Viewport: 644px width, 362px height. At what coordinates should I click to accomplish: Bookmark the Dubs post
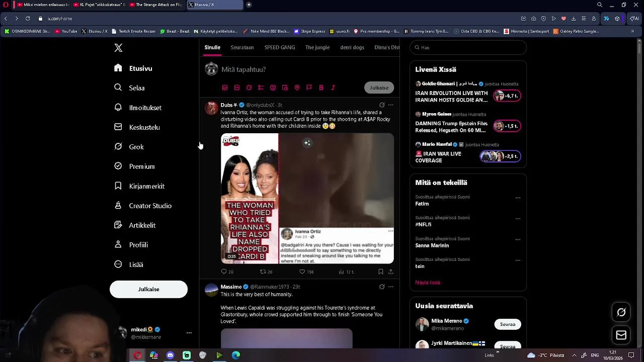coord(380,271)
